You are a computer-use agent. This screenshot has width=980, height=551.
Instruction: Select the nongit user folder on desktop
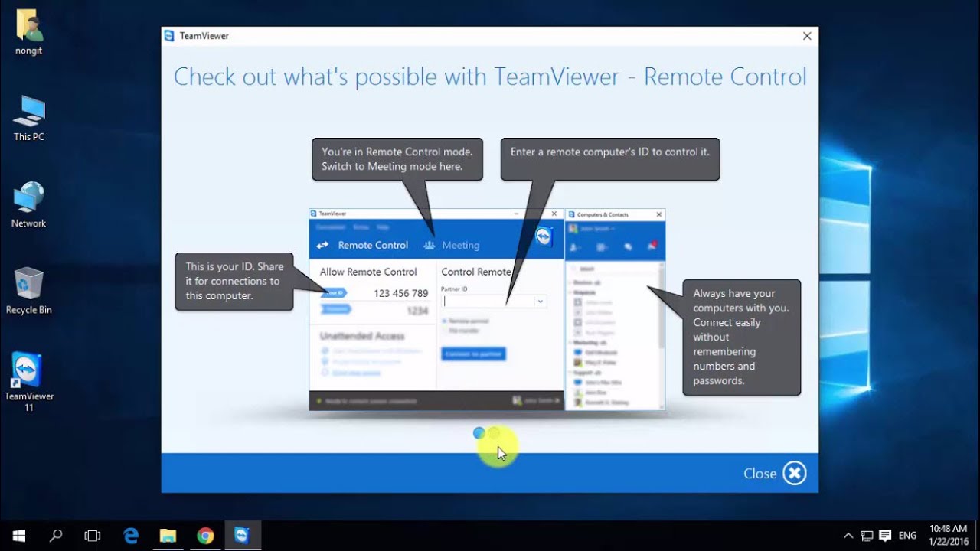pos(28,32)
